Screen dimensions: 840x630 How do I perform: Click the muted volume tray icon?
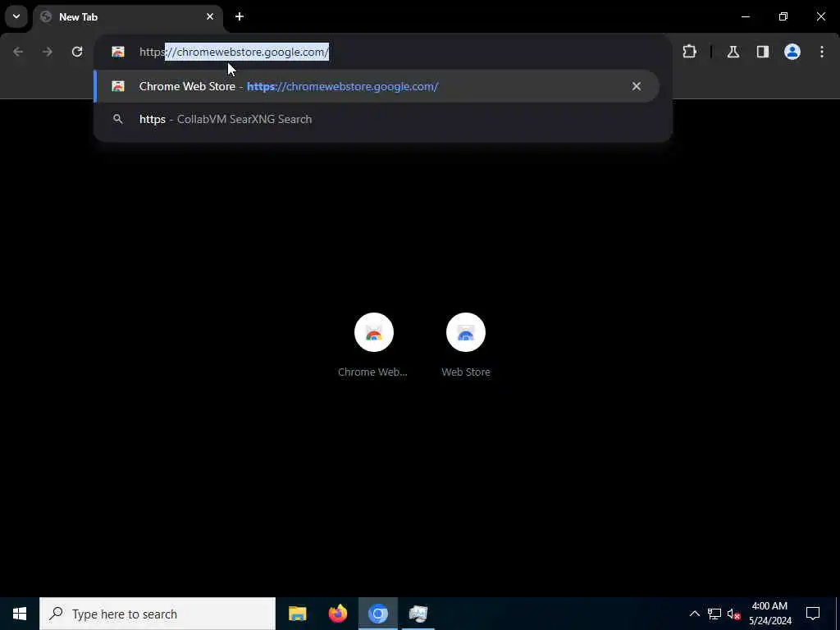click(x=733, y=614)
